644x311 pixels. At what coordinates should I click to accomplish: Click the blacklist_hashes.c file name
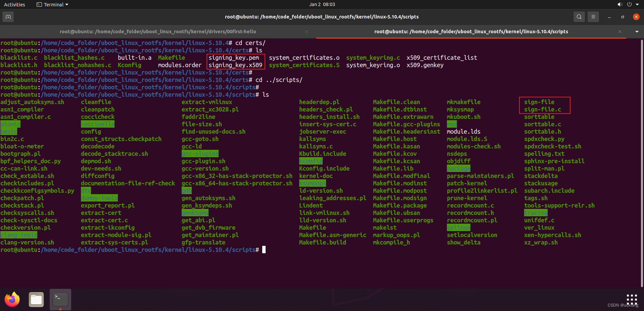pyautogui.click(x=74, y=58)
